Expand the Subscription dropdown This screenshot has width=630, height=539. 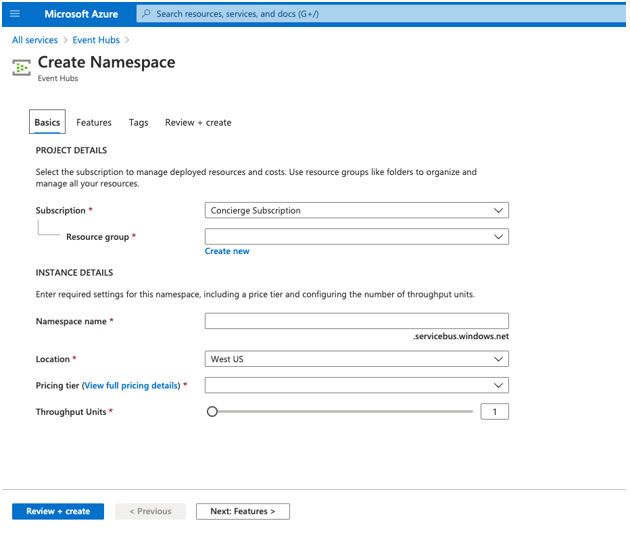356,211
